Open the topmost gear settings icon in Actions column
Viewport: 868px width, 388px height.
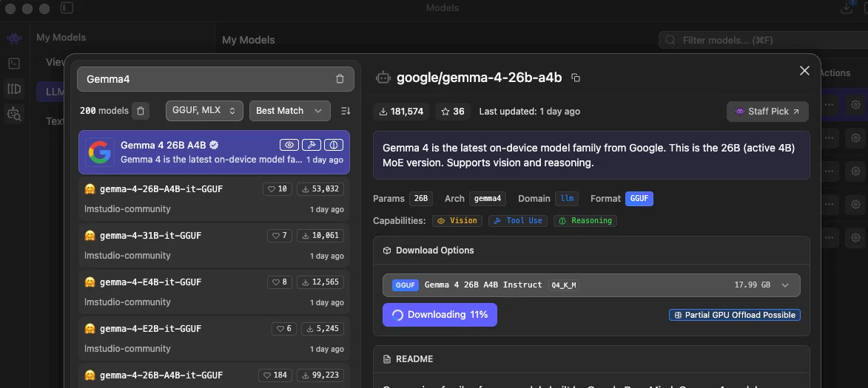tap(855, 104)
